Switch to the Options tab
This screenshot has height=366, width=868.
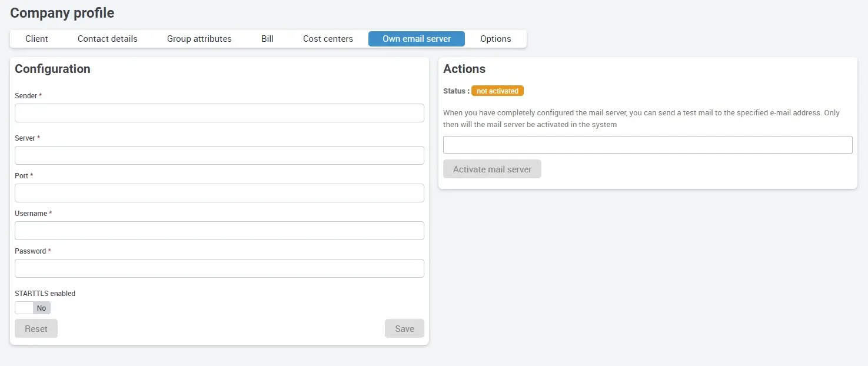click(x=495, y=39)
